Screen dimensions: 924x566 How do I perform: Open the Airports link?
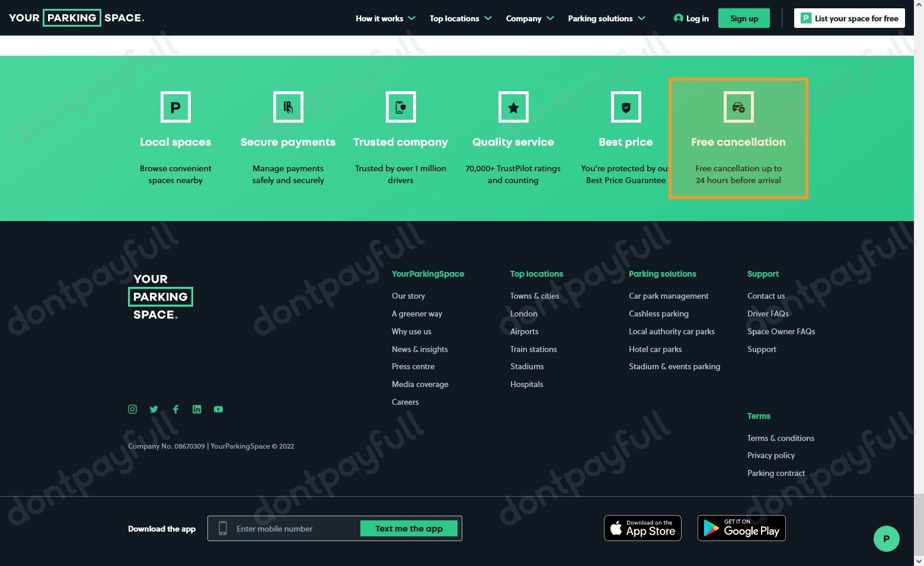click(x=525, y=331)
